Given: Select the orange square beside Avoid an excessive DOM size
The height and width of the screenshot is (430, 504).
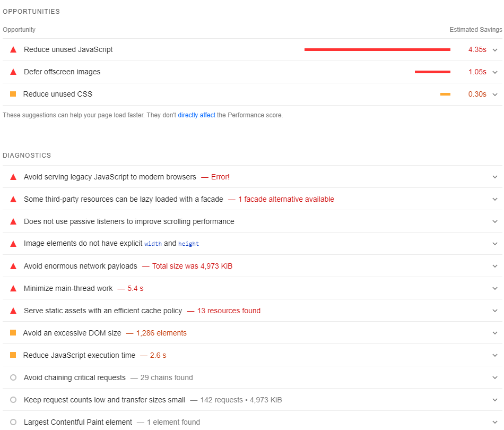Looking at the screenshot, I should pos(13,333).
